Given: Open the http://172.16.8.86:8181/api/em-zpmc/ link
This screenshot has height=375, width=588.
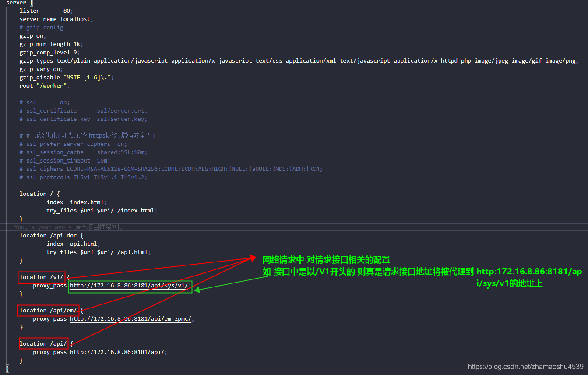Looking at the screenshot, I should (x=131, y=318).
